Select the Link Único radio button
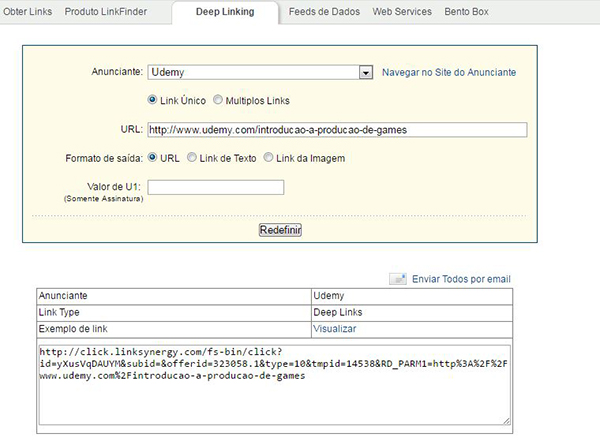The width and height of the screenshot is (600, 441). (152, 101)
